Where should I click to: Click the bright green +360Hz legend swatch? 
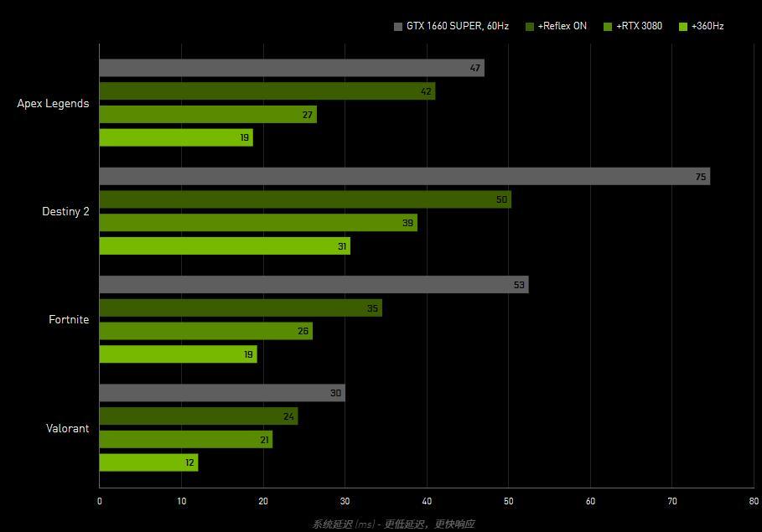pos(683,27)
